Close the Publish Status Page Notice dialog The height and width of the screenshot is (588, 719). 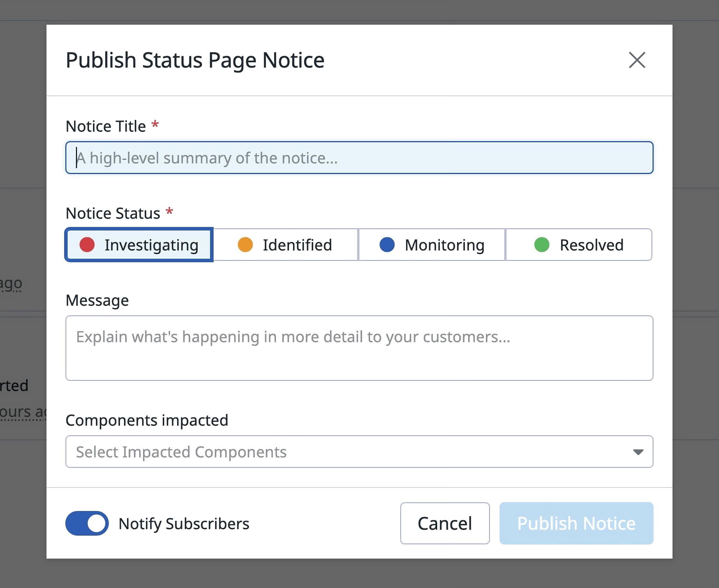pos(637,60)
